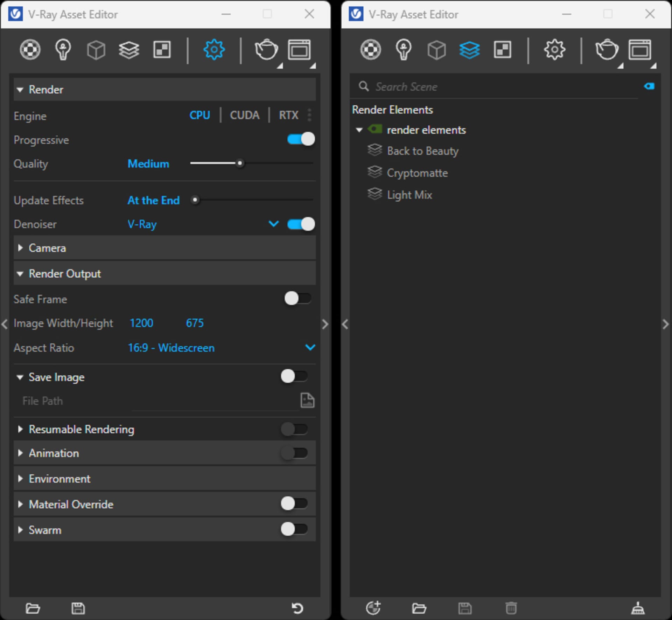Click the image height value 675
Viewport: 672px width, 620px height.
(x=195, y=323)
